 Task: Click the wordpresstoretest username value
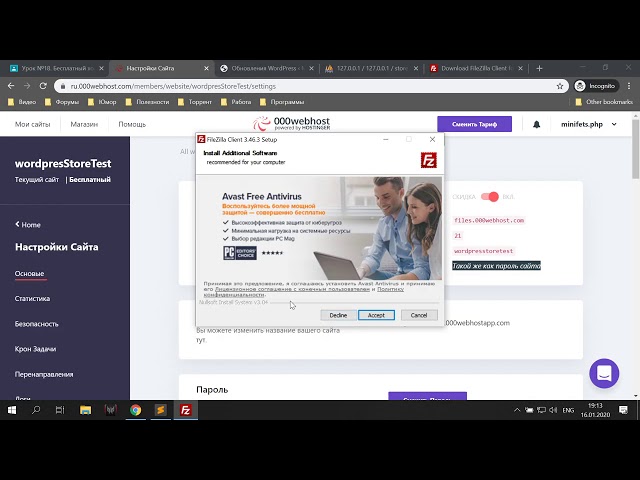483,251
